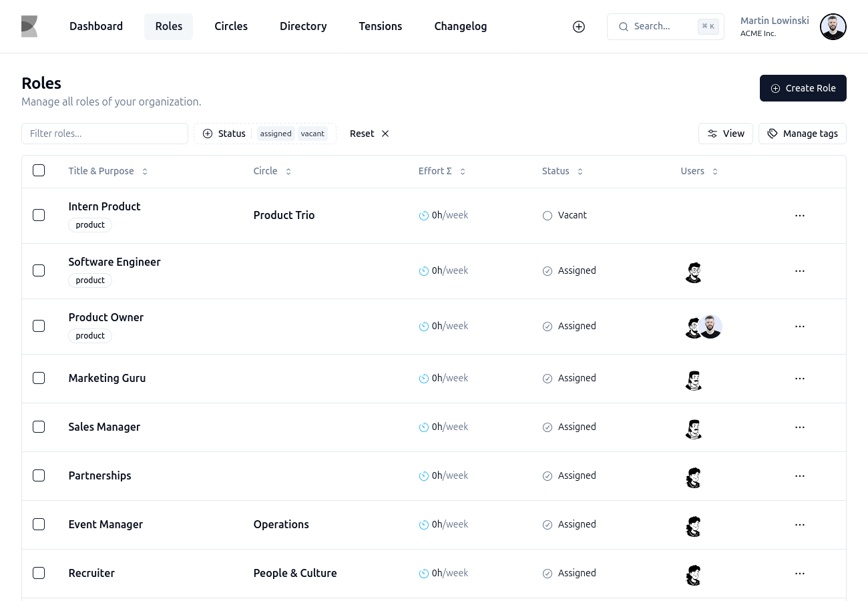Viewport: 868px width, 601px height.
Task: Click the tag icon on Manage tags button
Action: pos(771,134)
